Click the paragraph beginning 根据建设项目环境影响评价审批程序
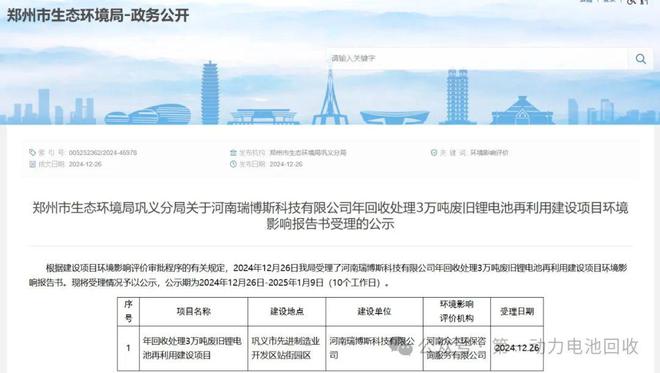660x373 pixels. click(328, 275)
